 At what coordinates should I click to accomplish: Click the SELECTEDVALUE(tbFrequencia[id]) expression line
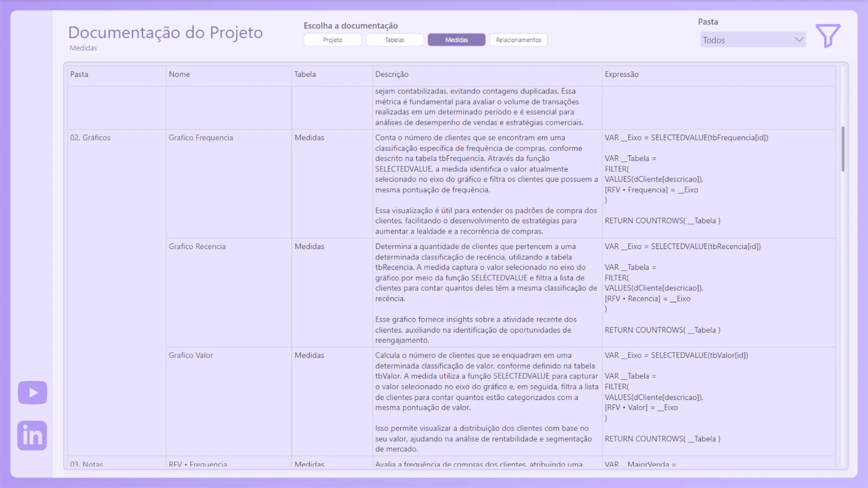coord(686,138)
